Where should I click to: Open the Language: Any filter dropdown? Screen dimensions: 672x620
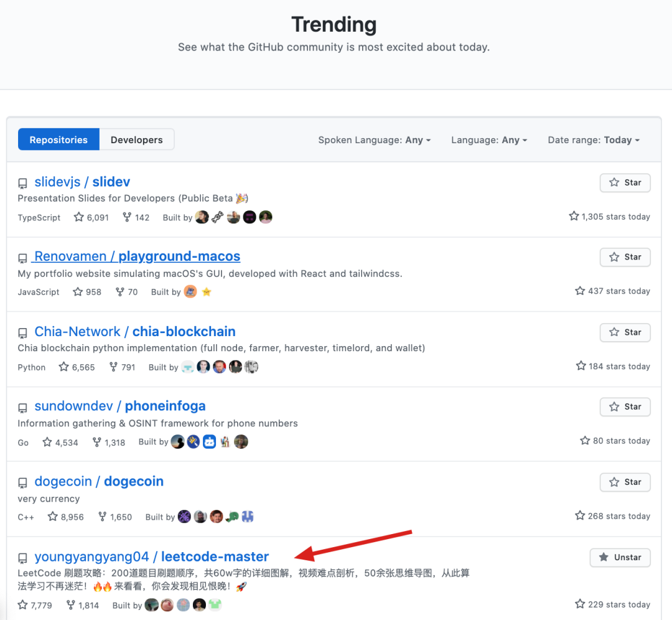pyautogui.click(x=489, y=140)
